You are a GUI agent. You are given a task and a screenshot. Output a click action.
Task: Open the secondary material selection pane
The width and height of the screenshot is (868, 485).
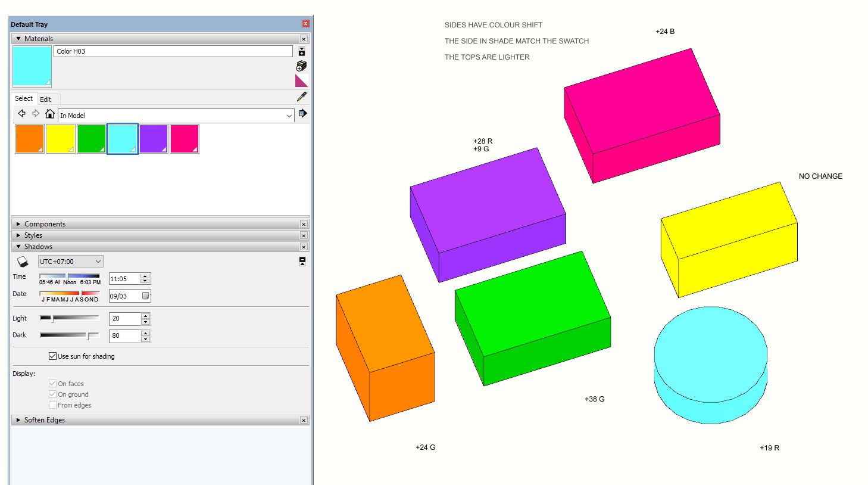303,113
